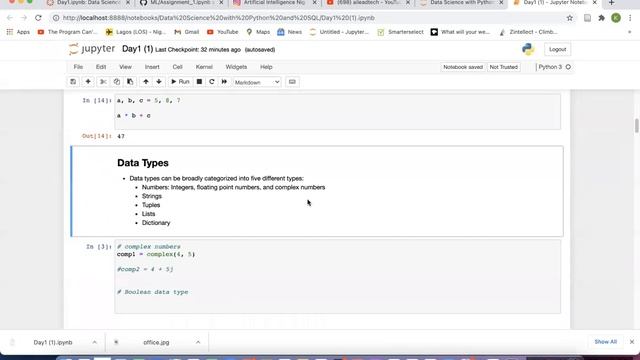The width and height of the screenshot is (640, 360).
Task: Open the Maps bookmark
Action: click(258, 32)
